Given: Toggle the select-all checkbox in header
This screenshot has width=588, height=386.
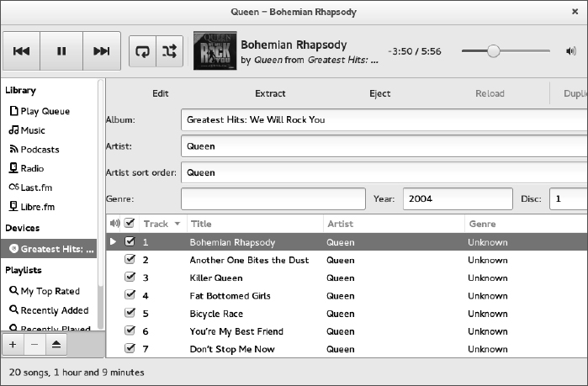Looking at the screenshot, I should tap(130, 224).
